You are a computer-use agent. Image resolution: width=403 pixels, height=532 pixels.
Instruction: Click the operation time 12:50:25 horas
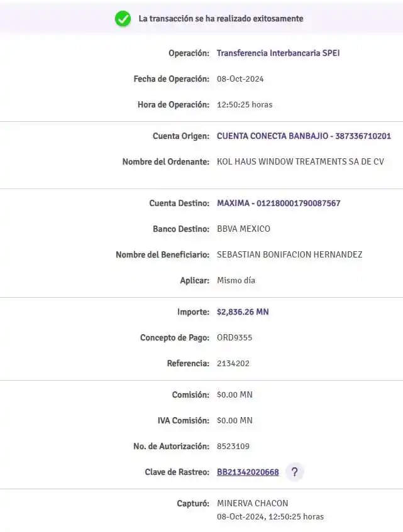point(245,105)
